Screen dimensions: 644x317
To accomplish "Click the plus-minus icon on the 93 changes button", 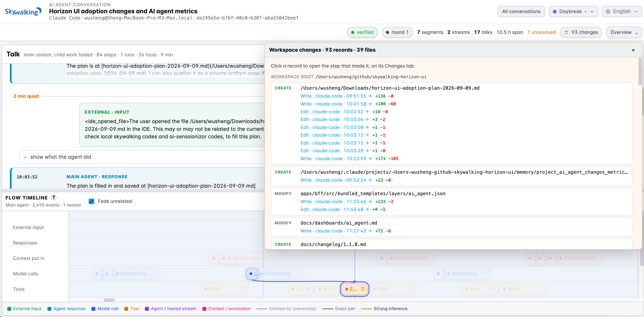I will pyautogui.click(x=566, y=32).
